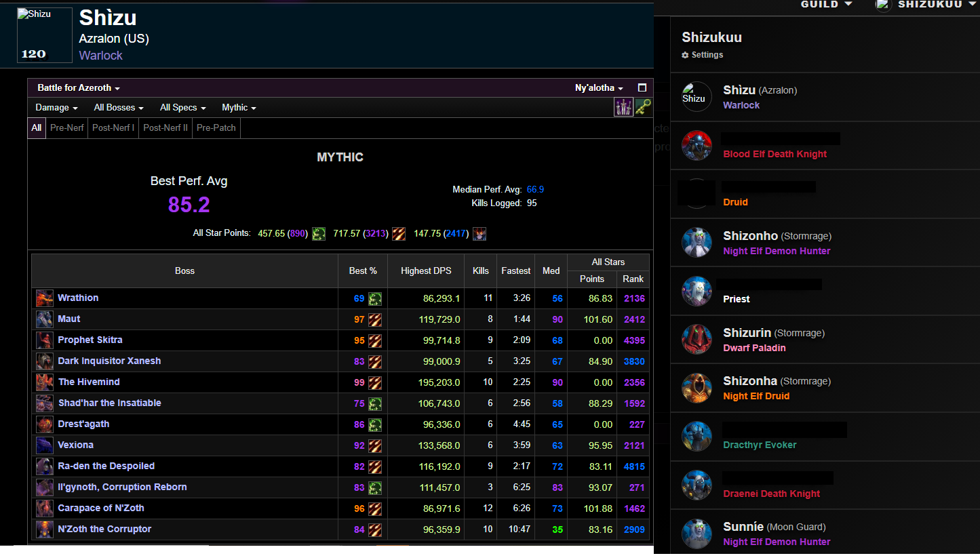Open the GUILD menu in the header
980x560 pixels.
(x=826, y=5)
